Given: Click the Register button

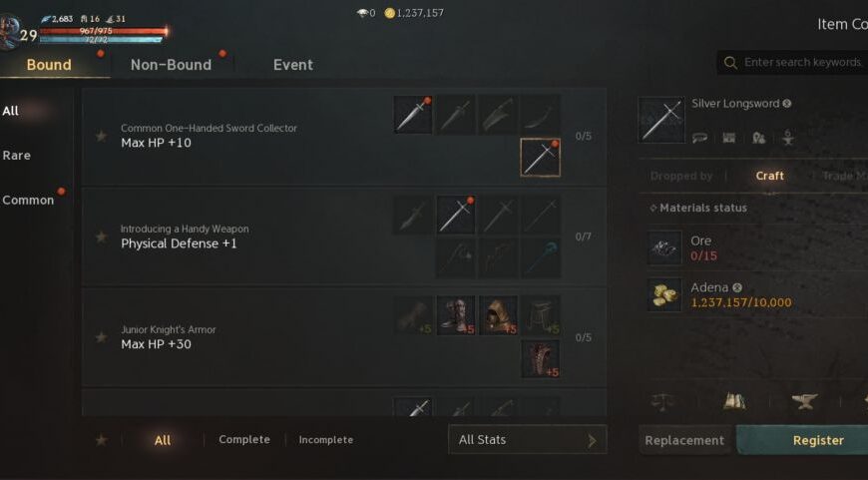Looking at the screenshot, I should [818, 440].
